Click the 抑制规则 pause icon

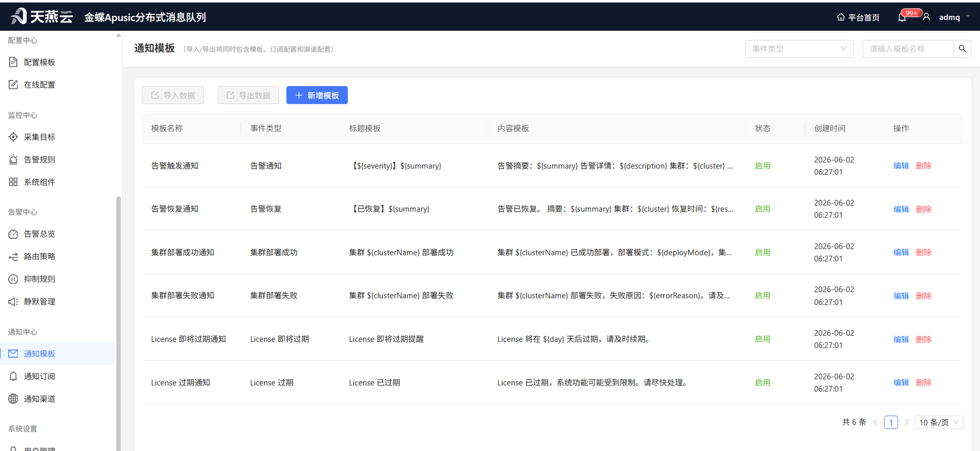click(x=13, y=279)
